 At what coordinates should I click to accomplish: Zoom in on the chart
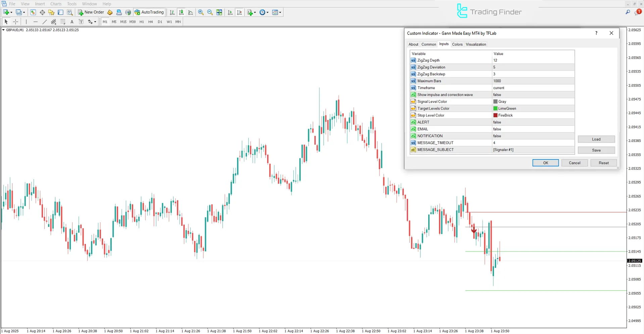pyautogui.click(x=201, y=12)
